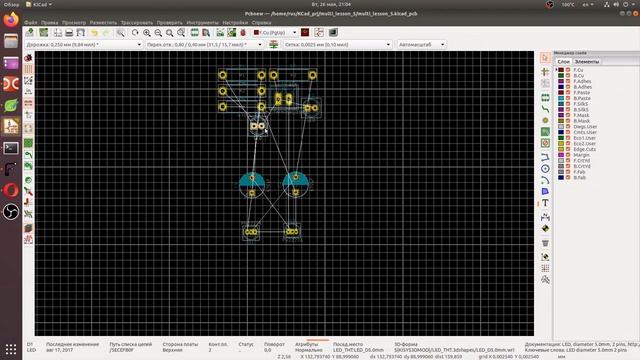
Task: Open the via size dropdown
Action: (x=204, y=44)
